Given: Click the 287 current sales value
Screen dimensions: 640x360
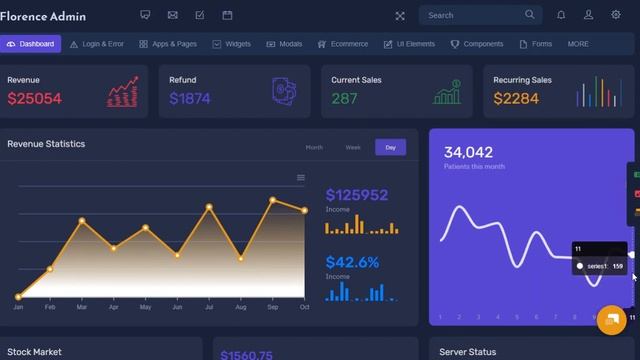Looking at the screenshot, I should [x=344, y=98].
